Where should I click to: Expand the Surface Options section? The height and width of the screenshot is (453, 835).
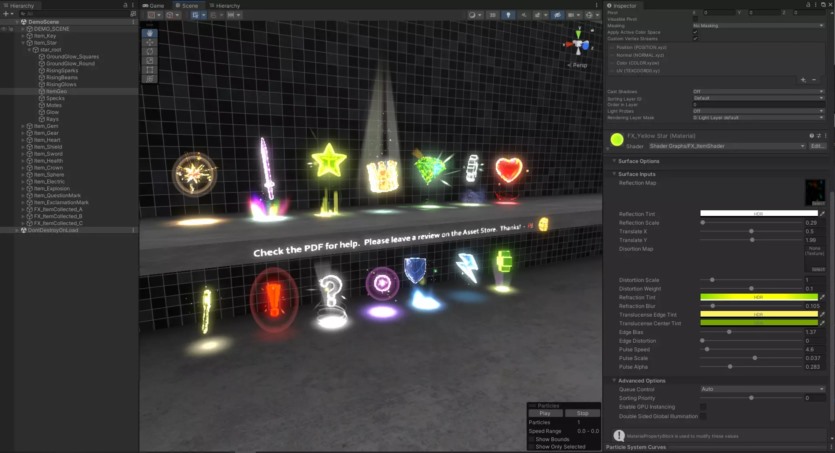(614, 161)
